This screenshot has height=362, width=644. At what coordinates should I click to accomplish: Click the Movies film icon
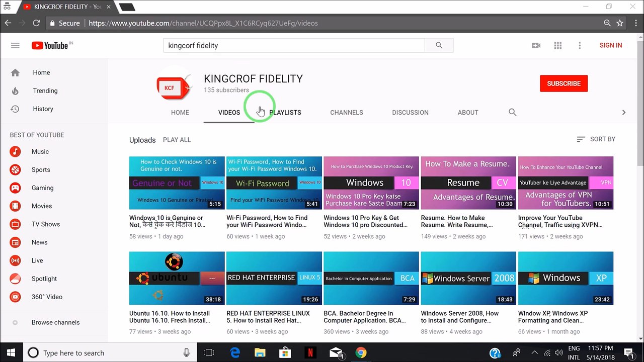(x=15, y=206)
